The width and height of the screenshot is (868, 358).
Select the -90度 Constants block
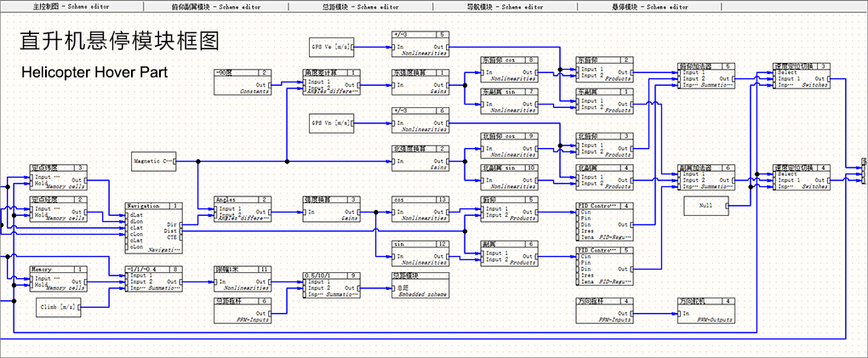(x=243, y=82)
